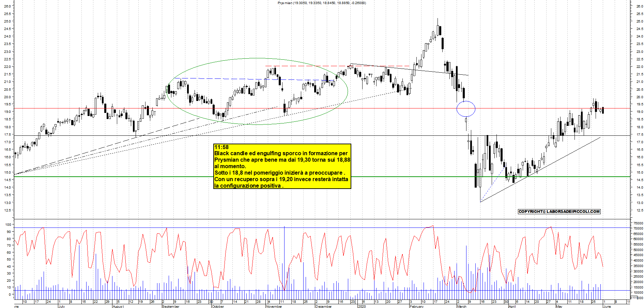Click the 0 label on the oscillator scale
The image size is (644, 308).
tap(10, 294)
